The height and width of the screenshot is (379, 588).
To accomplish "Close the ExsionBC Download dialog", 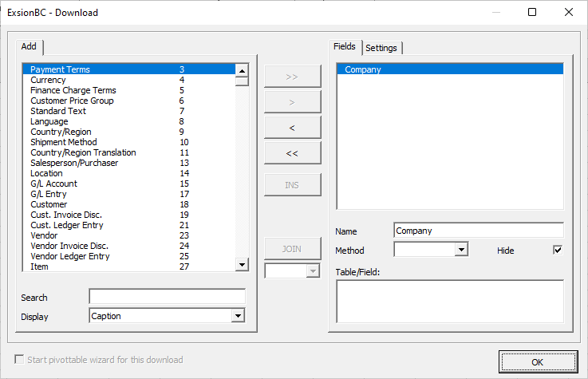I will click(569, 13).
